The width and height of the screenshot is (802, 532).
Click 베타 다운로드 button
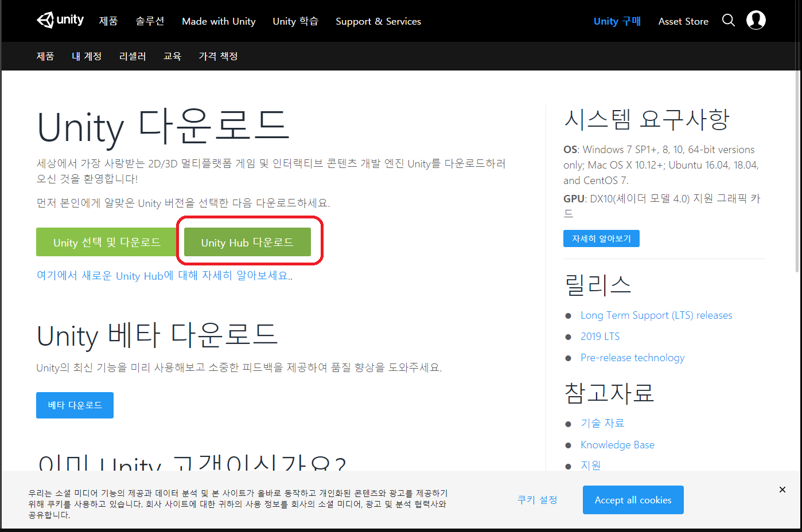75,405
